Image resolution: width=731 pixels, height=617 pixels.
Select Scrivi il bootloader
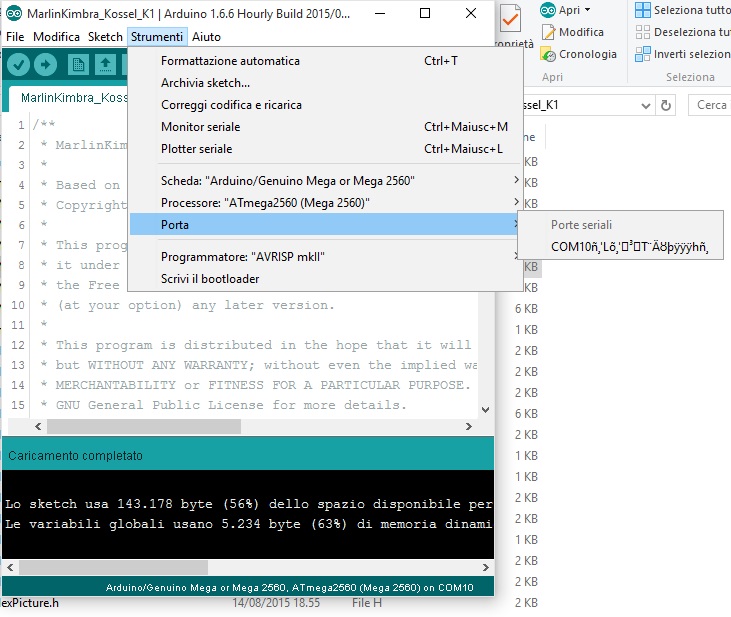[325, 279]
